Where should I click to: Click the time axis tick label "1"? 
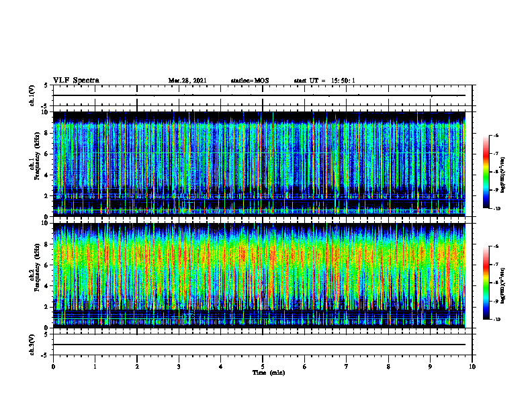tap(95, 367)
